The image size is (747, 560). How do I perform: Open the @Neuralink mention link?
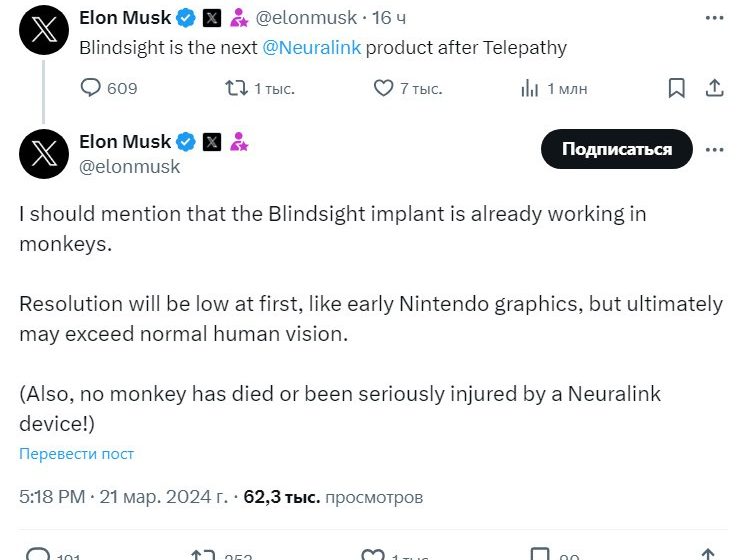[x=311, y=47]
